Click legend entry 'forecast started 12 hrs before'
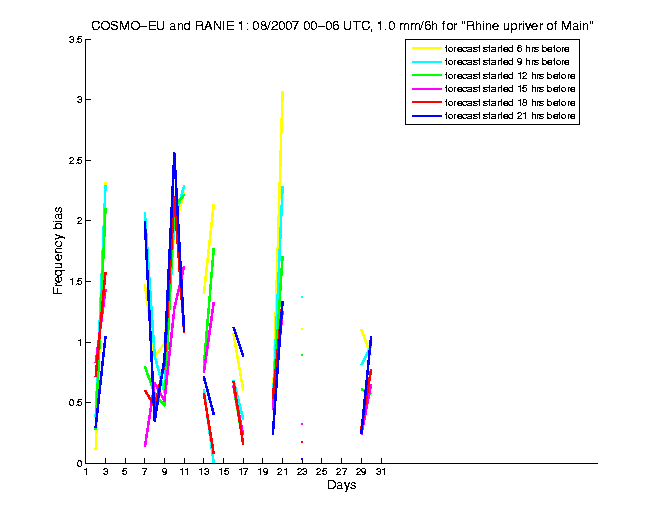660x520 pixels. (510, 76)
